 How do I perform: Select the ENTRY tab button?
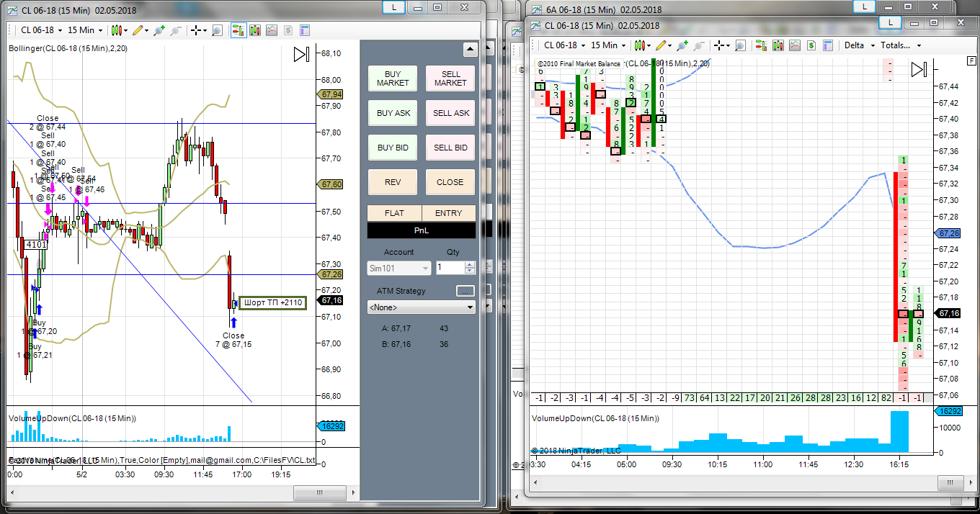pyautogui.click(x=449, y=213)
